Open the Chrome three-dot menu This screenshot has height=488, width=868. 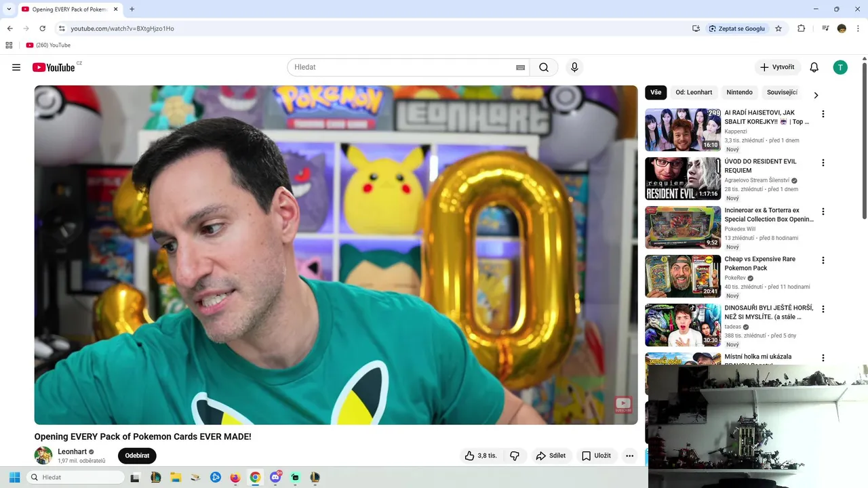click(x=858, y=28)
